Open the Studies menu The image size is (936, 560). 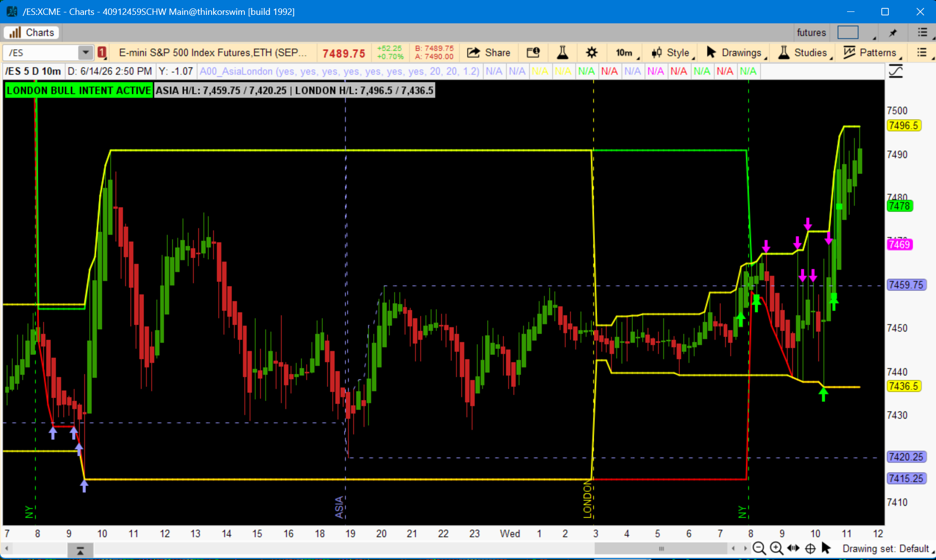point(804,53)
